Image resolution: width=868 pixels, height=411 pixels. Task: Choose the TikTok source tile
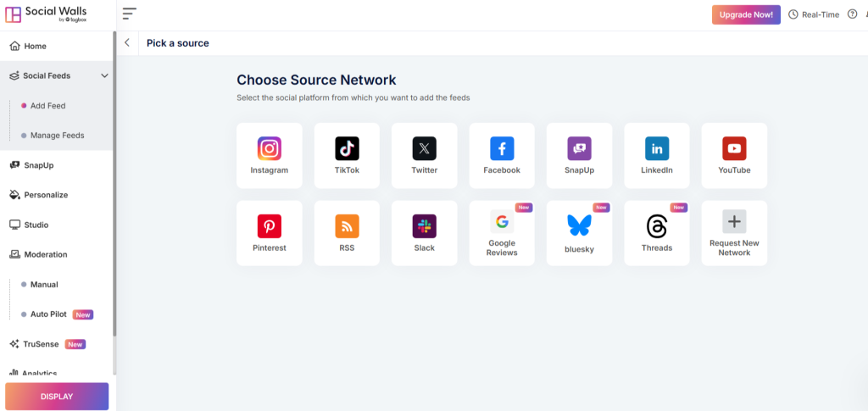(x=347, y=155)
